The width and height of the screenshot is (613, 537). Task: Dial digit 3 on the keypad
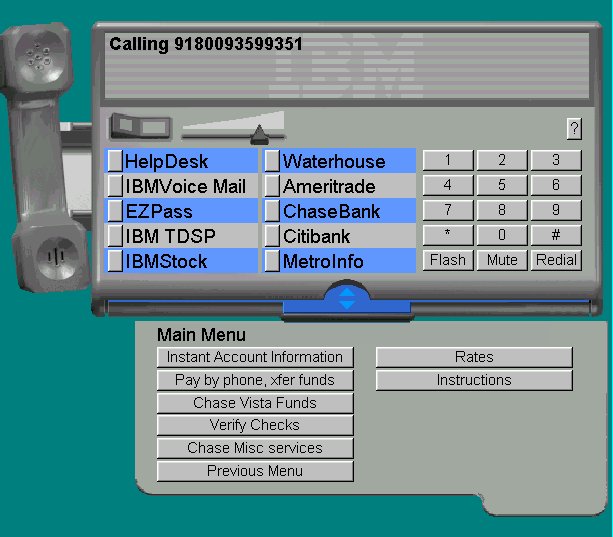point(556,160)
